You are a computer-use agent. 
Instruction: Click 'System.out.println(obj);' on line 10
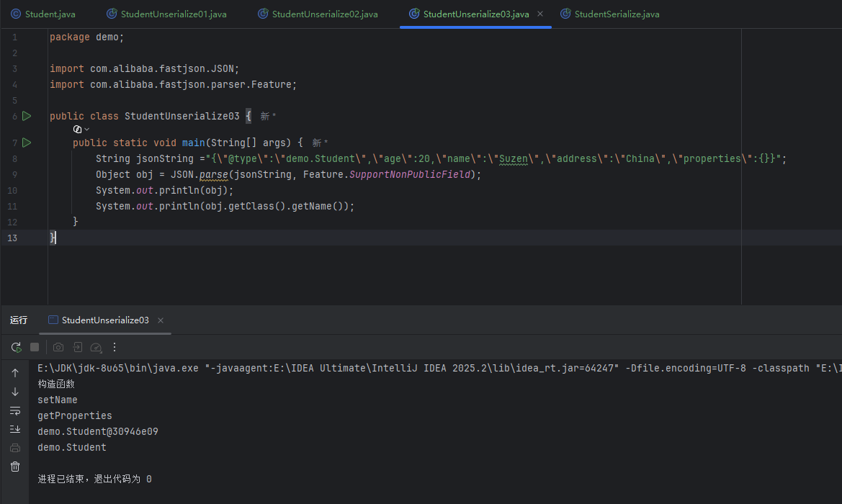[164, 191]
